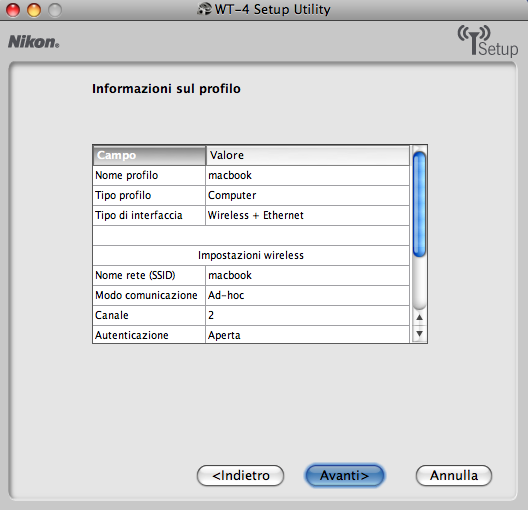The width and height of the screenshot is (528, 510).
Task: Select the Nome rete (SSID) row
Action: (251, 275)
